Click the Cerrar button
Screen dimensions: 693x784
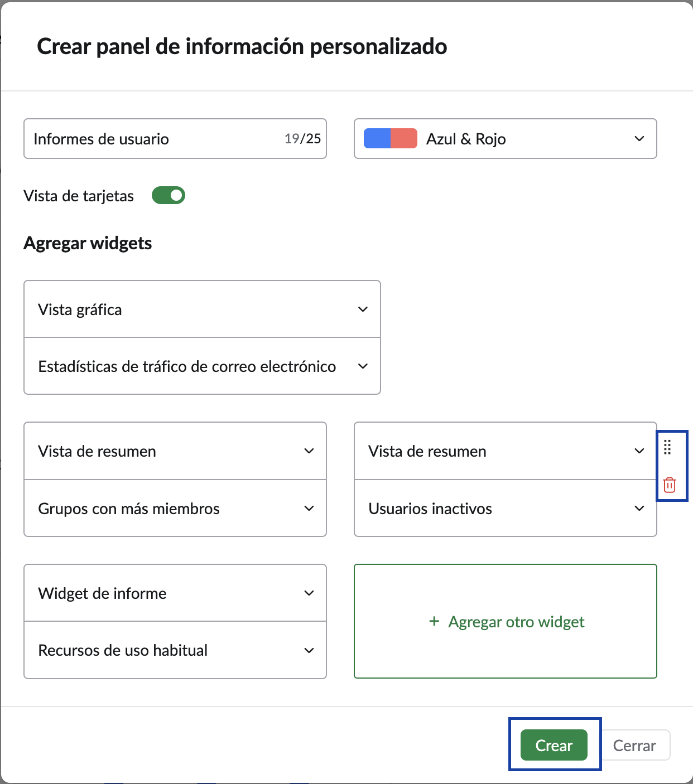pyautogui.click(x=635, y=745)
